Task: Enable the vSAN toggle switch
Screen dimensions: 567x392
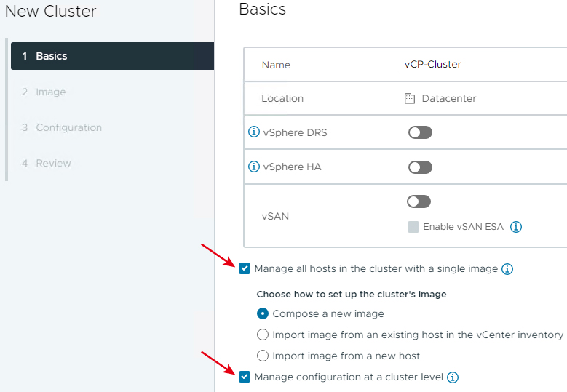Action: click(x=419, y=201)
